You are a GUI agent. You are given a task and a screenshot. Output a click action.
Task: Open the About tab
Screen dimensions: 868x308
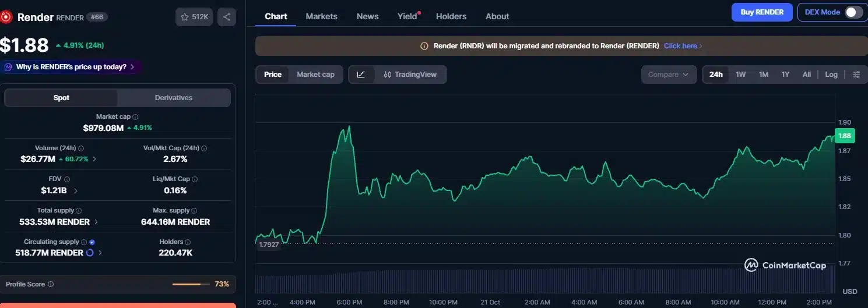(497, 16)
